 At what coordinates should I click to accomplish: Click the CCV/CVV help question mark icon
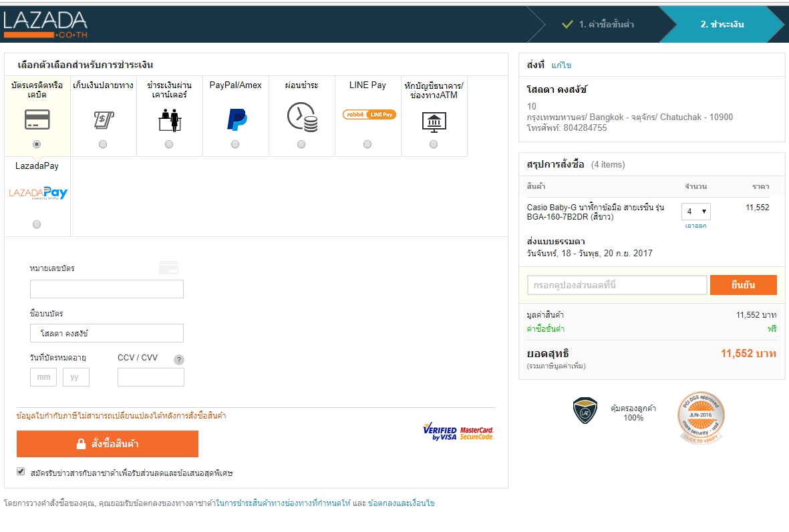click(178, 360)
